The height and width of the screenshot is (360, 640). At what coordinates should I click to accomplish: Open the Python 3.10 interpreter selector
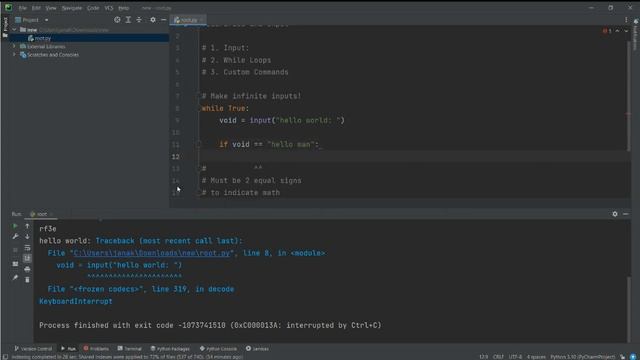pyautogui.click(x=582, y=357)
